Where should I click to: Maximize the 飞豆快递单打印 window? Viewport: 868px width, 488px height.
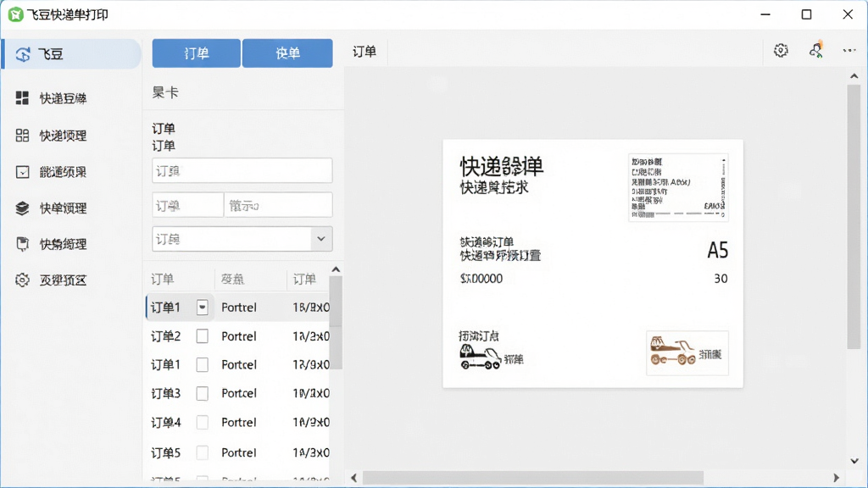point(807,14)
